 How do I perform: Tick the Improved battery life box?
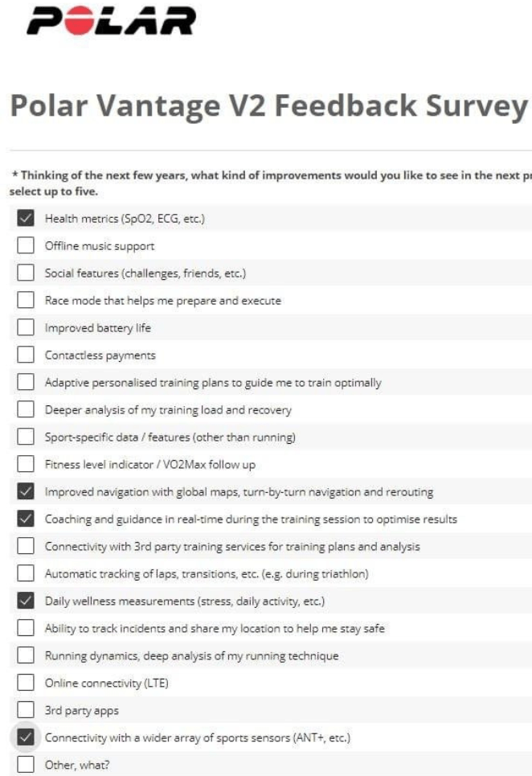coord(26,328)
